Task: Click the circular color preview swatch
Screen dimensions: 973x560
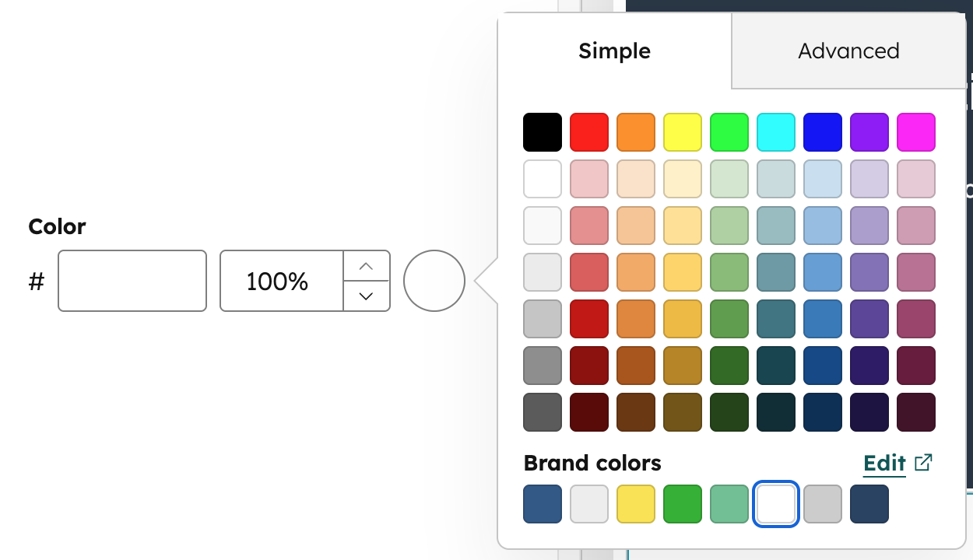Action: pyautogui.click(x=434, y=281)
